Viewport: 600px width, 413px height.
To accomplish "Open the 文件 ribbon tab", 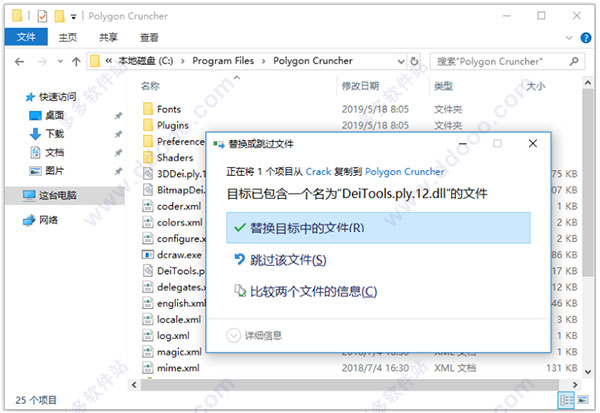I will click(x=26, y=37).
